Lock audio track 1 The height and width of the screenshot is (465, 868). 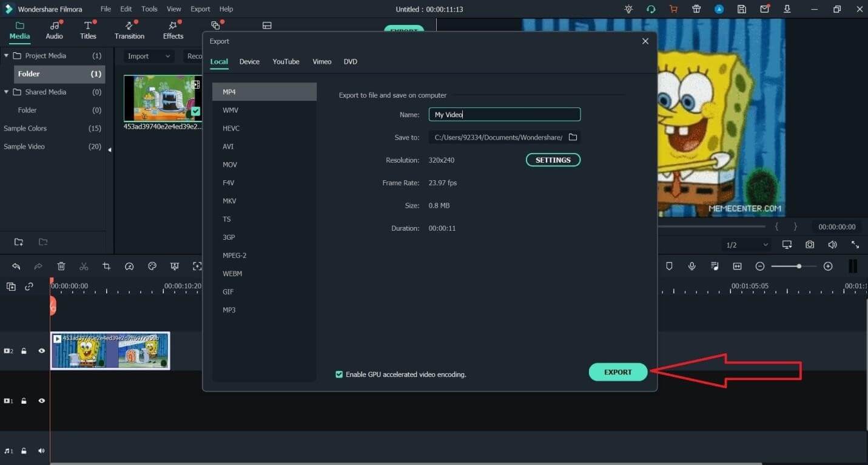24,451
